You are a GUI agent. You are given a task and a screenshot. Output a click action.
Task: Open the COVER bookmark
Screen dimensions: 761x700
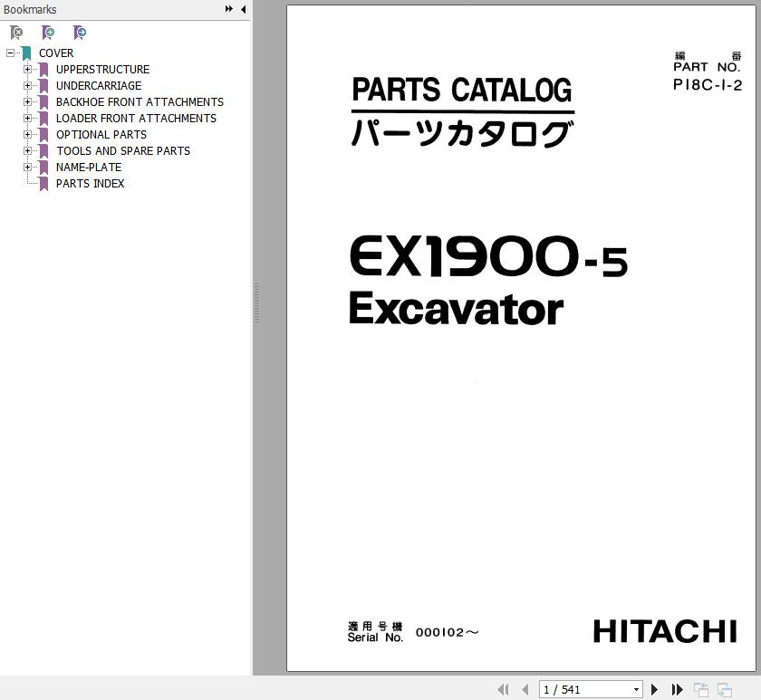(56, 53)
